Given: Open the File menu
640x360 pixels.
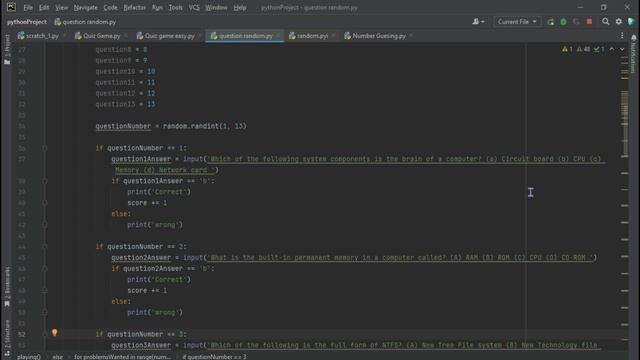Looking at the screenshot, I should [x=28, y=7].
